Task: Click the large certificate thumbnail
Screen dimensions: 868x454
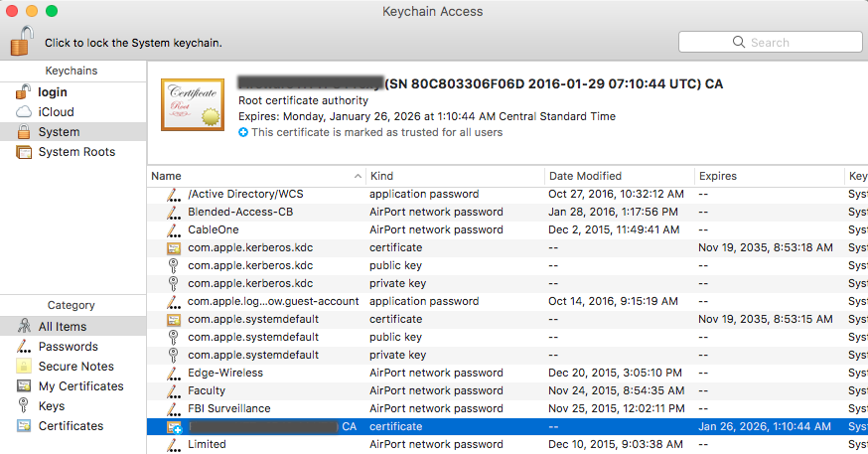Action: (x=193, y=104)
